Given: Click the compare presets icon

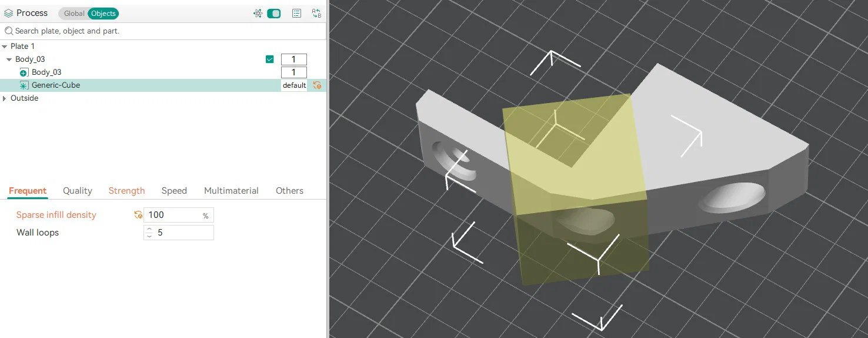Looking at the screenshot, I should click(316, 14).
